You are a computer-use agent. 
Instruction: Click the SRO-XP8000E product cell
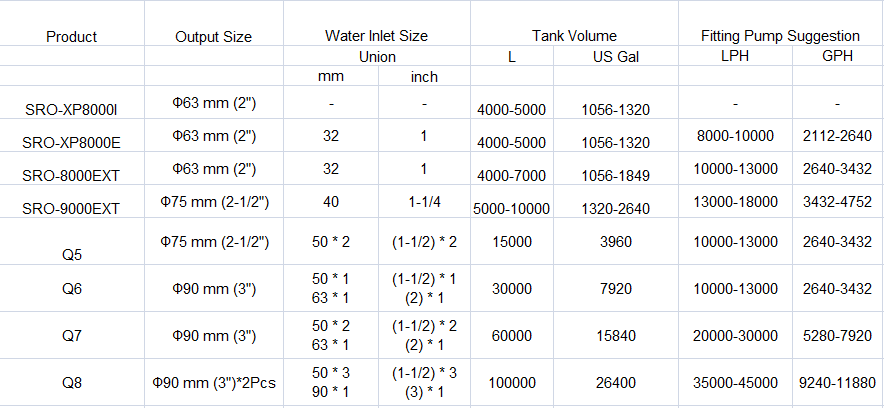click(71, 143)
